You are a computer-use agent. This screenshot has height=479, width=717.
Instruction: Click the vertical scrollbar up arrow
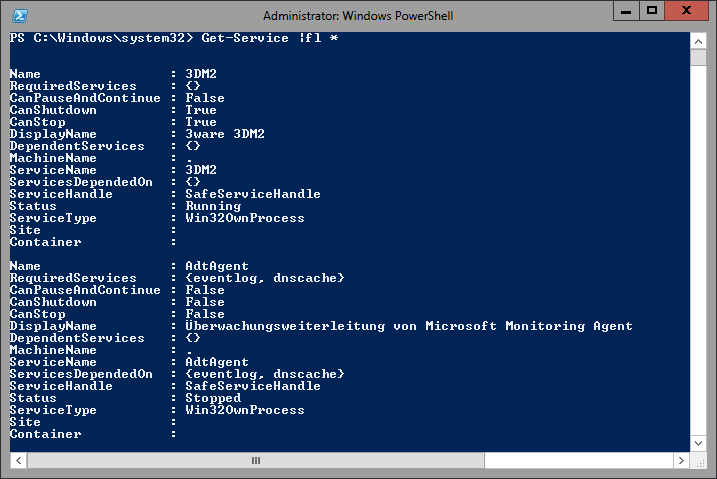[698, 42]
